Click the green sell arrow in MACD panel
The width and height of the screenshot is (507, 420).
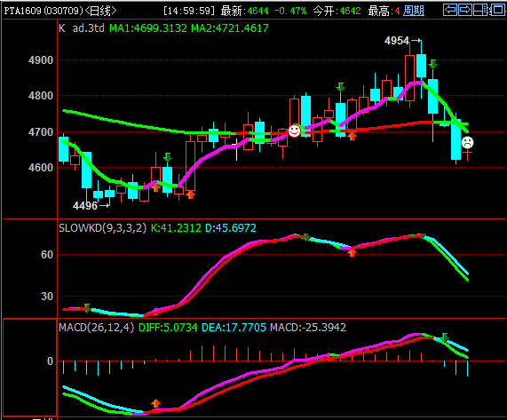click(x=445, y=337)
